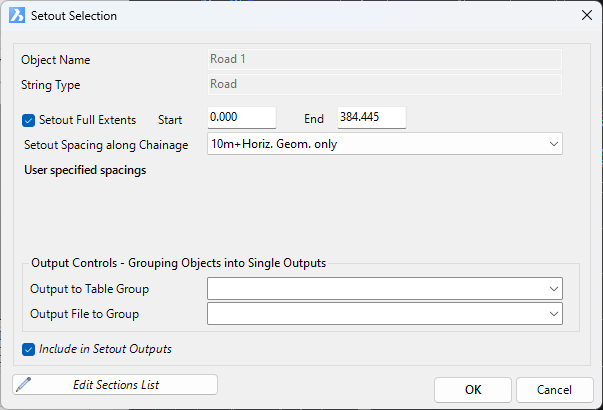This screenshot has width=603, height=410.
Task: Click the Setout Spacing along Chainage label
Action: point(106,145)
